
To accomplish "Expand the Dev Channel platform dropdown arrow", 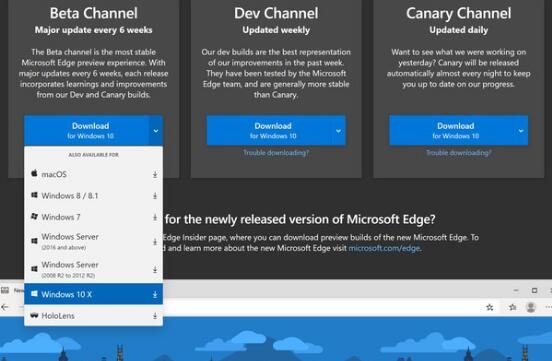I will (338, 131).
